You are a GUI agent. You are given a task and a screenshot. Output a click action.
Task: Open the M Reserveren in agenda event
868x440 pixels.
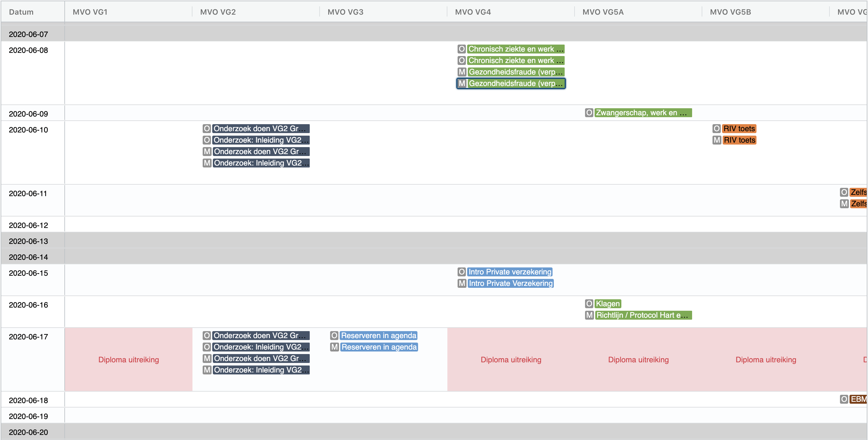374,347
